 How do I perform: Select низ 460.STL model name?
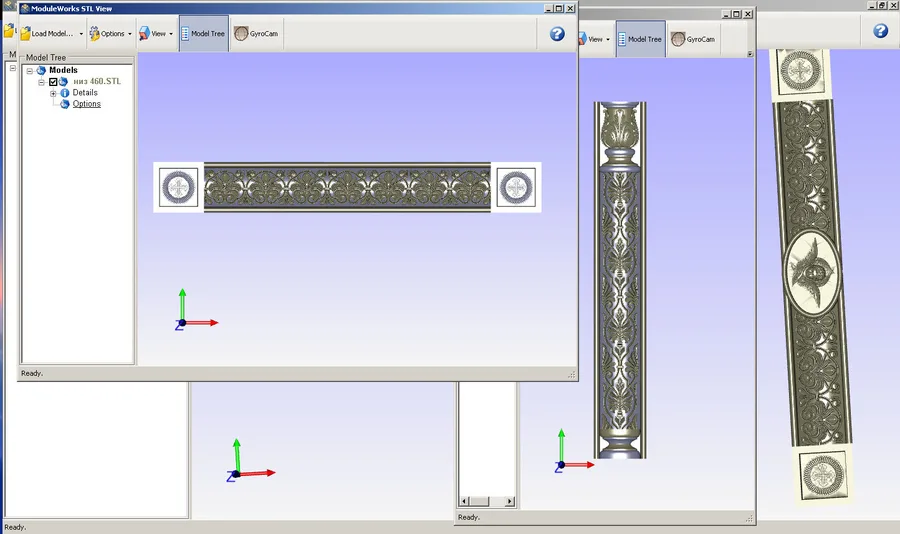[97, 82]
